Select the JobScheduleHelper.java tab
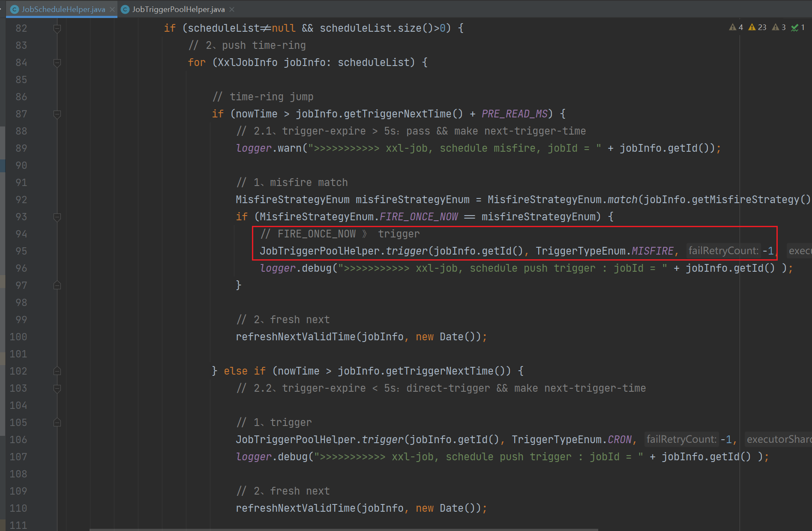Viewport: 812px width, 531px height. 63,9
